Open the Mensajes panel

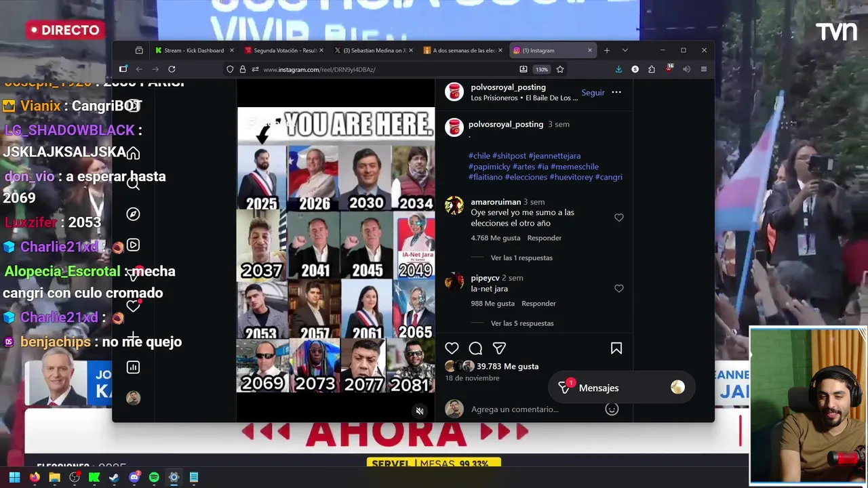click(x=621, y=388)
